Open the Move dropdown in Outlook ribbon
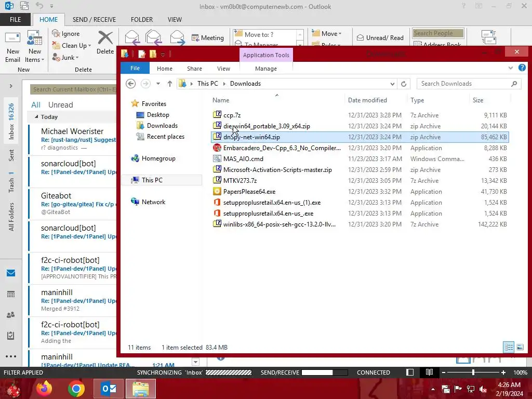The height and width of the screenshot is (399, 532). 327,33
